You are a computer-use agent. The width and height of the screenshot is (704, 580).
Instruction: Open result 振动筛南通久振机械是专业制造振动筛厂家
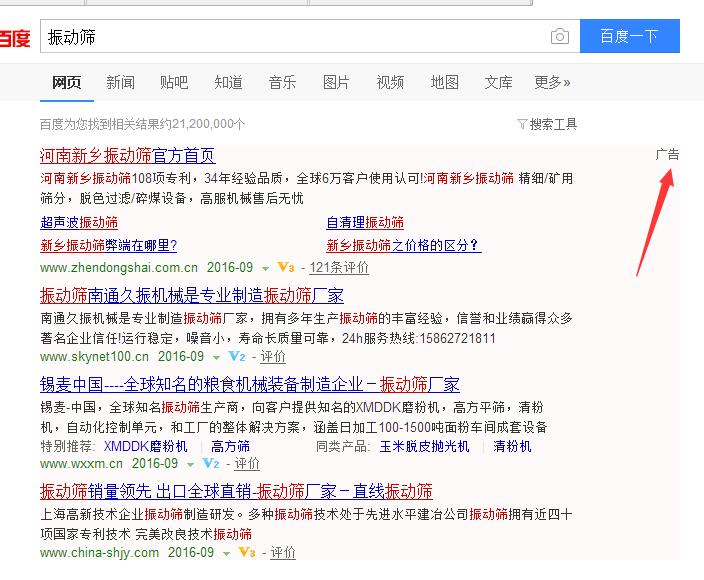click(x=192, y=295)
